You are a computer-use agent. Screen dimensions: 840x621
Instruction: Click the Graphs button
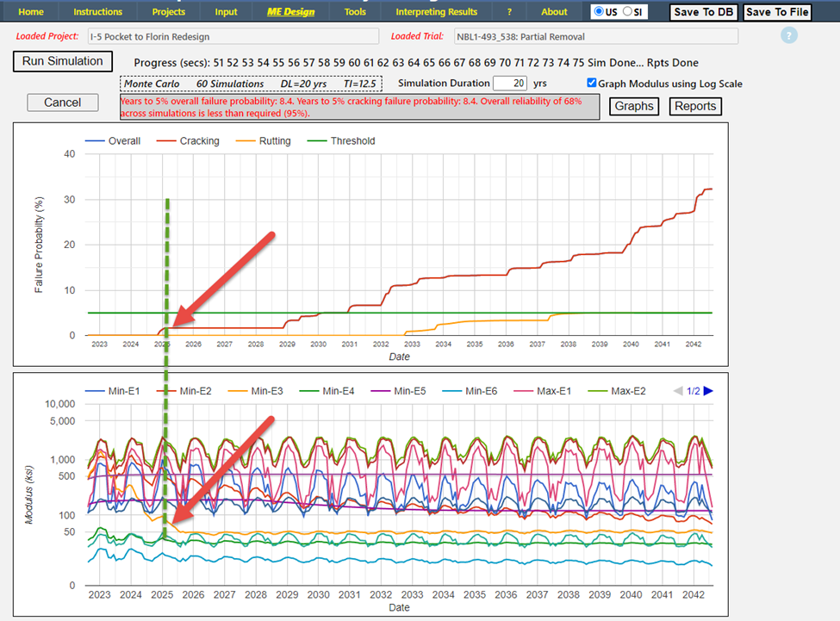(x=634, y=106)
